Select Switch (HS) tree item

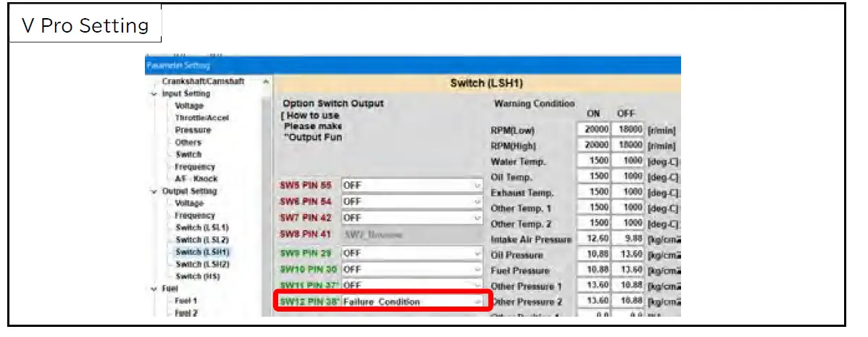(198, 276)
